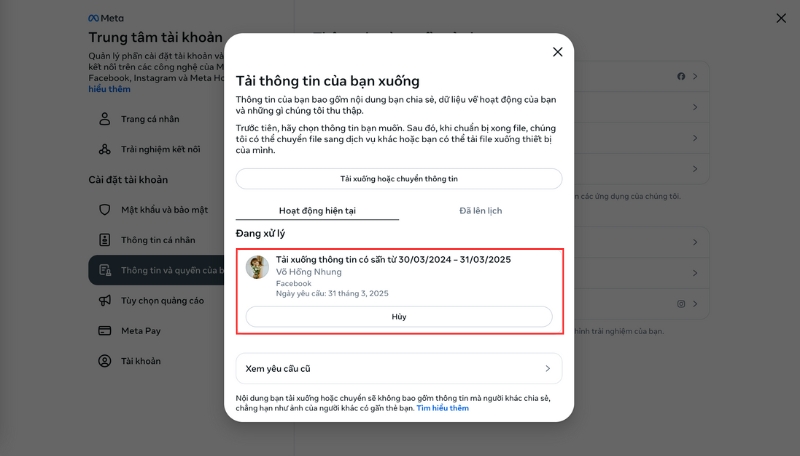Close the Account Center overlay page
This screenshot has width=800, height=456.
pyautogui.click(x=781, y=18)
